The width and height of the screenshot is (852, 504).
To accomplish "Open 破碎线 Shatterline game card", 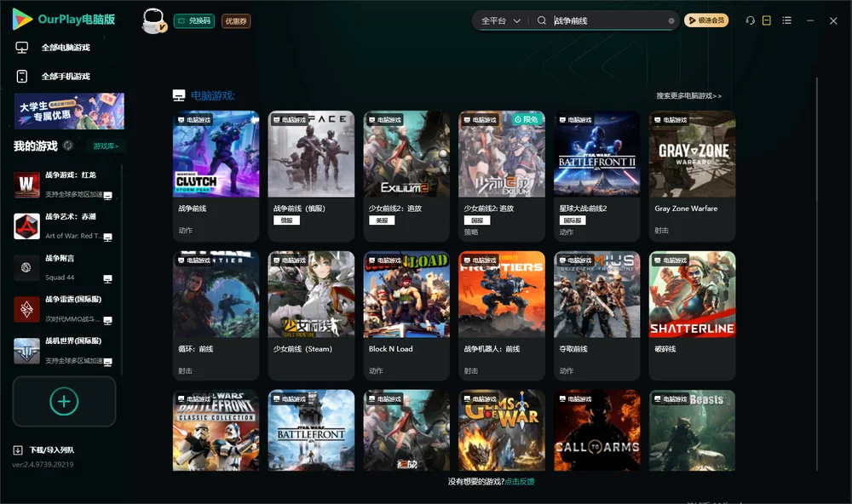I will point(692,316).
